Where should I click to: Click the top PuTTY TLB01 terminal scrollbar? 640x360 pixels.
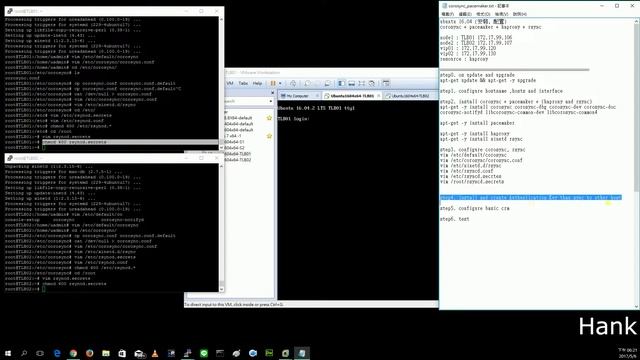coord(222,82)
